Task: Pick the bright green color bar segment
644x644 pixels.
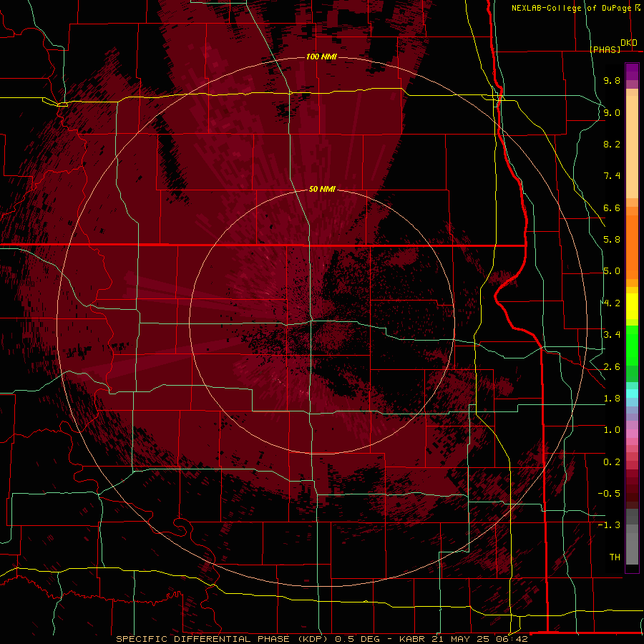Action: click(632, 346)
